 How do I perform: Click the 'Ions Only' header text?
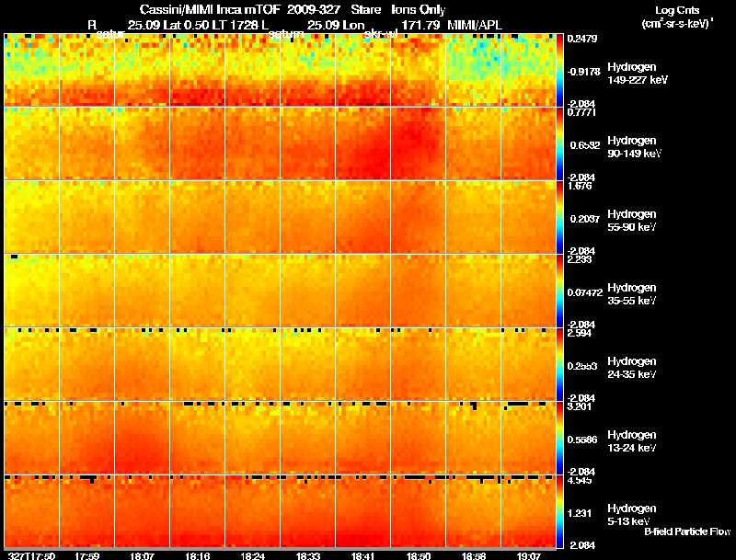click(419, 9)
